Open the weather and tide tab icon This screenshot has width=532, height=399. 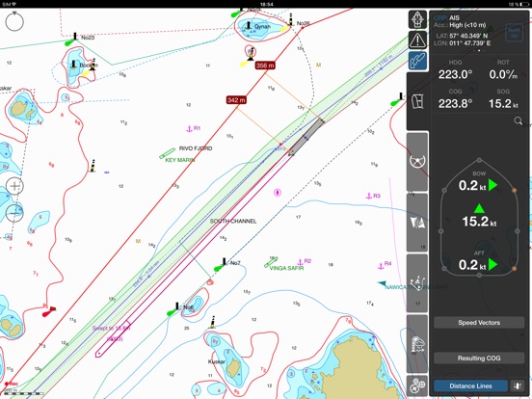coord(417,344)
